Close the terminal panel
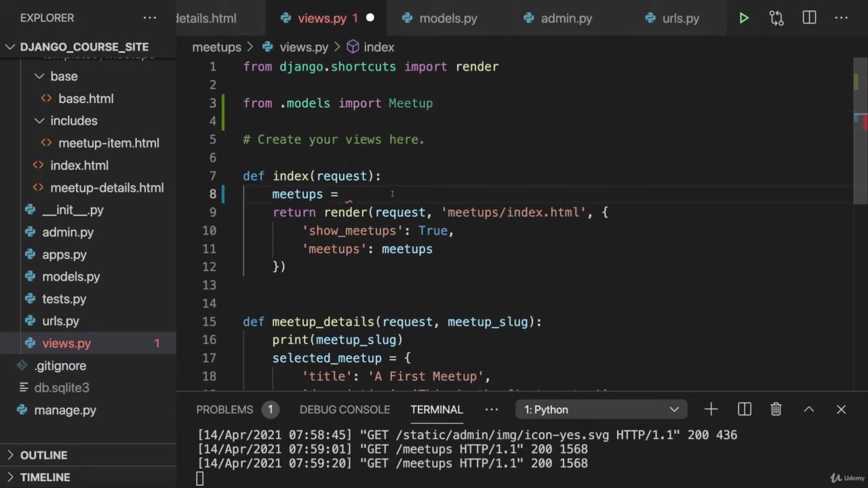The width and height of the screenshot is (868, 488). point(841,409)
